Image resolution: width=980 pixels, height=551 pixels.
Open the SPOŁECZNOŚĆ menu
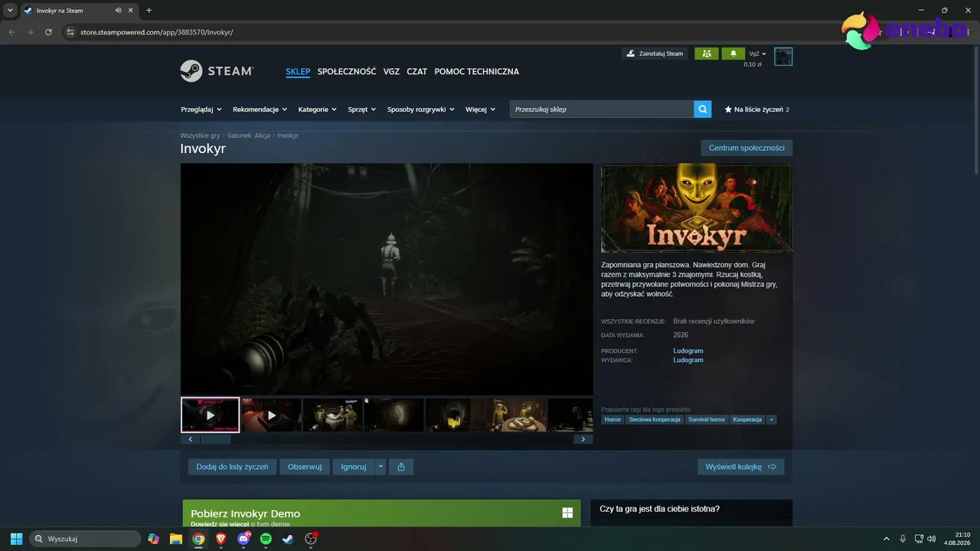point(347,71)
